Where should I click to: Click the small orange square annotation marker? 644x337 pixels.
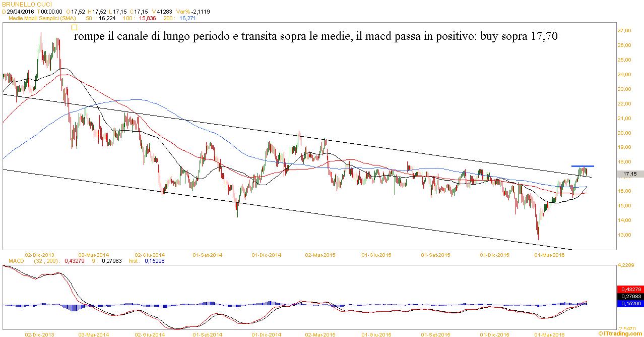(x=75, y=28)
